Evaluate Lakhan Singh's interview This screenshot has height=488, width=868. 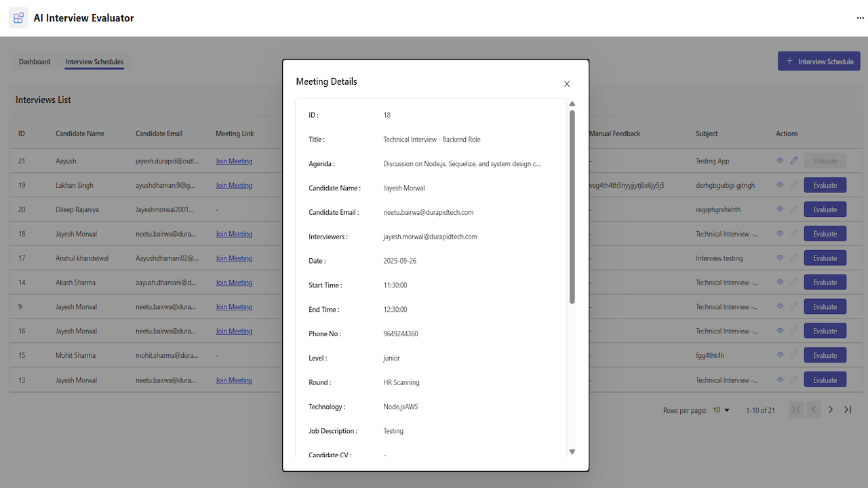(x=825, y=185)
